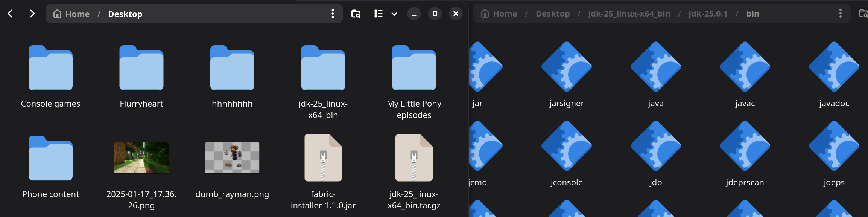Open the Flurryheart folder
The height and width of the screenshot is (217, 868).
point(141,68)
